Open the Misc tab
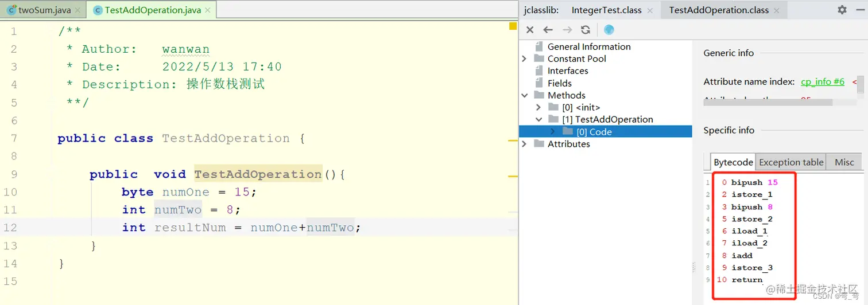 (x=844, y=162)
